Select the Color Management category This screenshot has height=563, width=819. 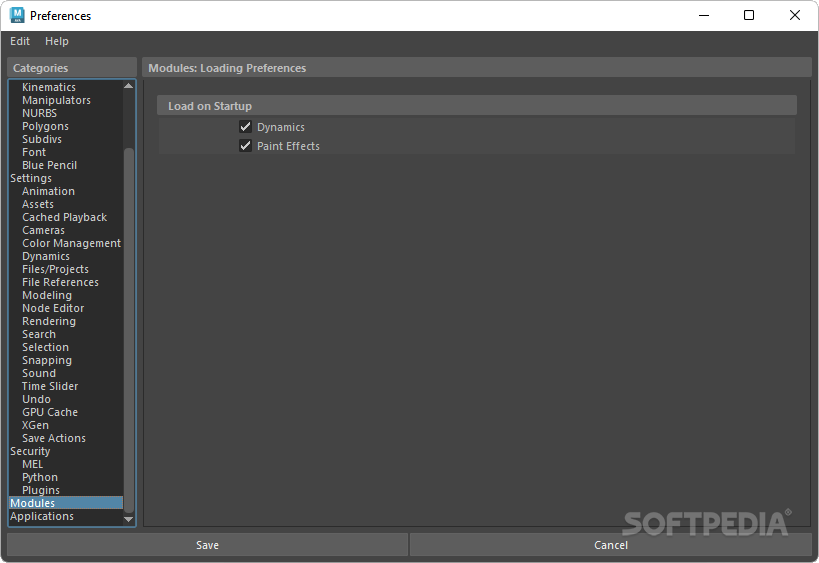point(72,243)
